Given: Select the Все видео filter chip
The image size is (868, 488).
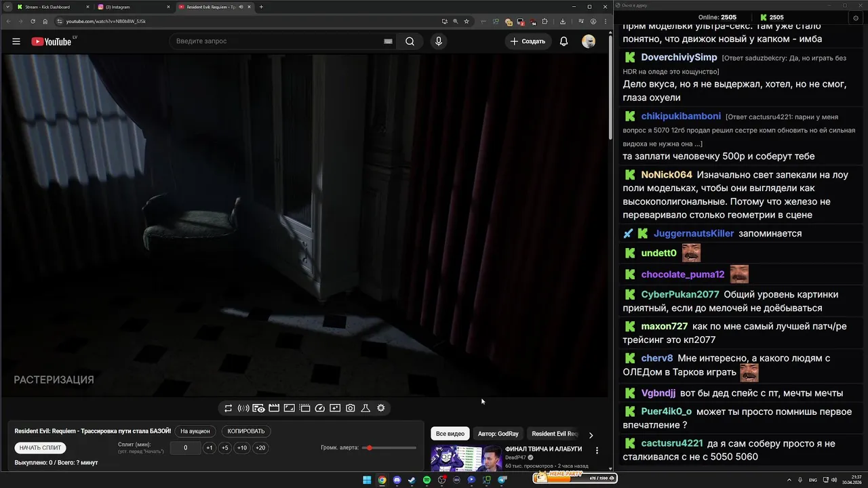Looking at the screenshot, I should click(x=450, y=434).
